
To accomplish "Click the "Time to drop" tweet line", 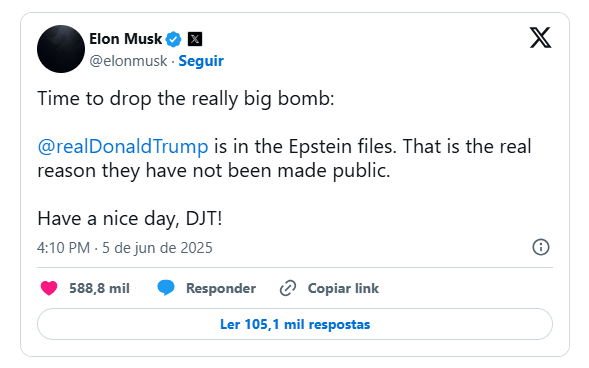I will (x=186, y=99).
